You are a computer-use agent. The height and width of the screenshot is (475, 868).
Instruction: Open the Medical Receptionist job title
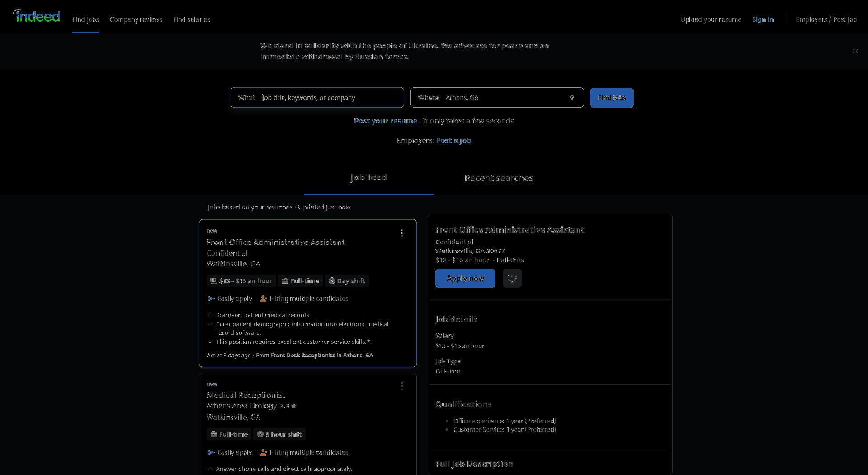[x=245, y=395]
